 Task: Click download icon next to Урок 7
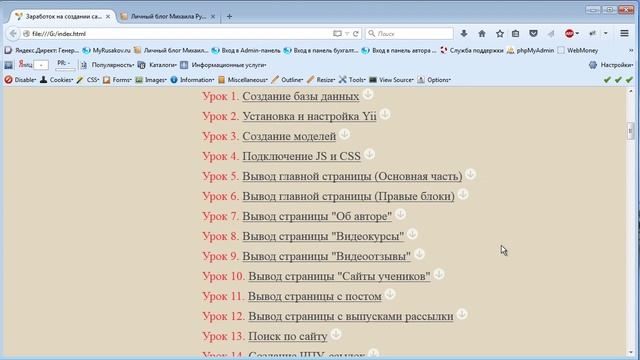[400, 214]
